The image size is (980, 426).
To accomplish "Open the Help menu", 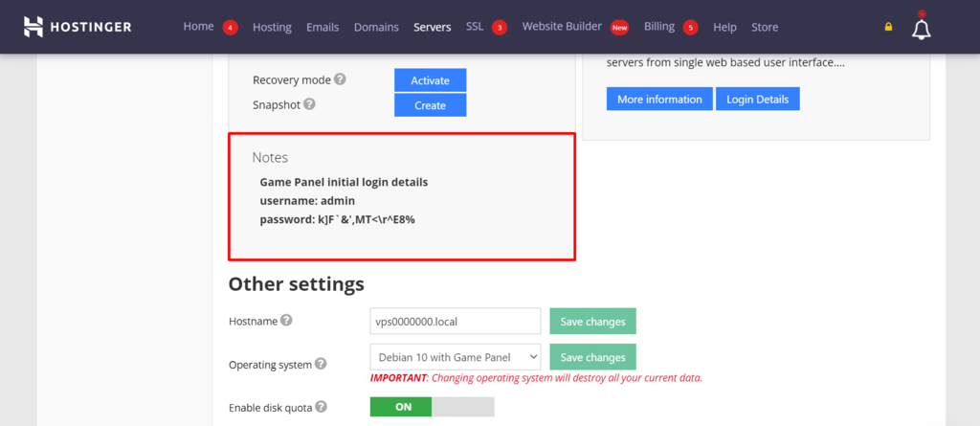I will 725,28.
